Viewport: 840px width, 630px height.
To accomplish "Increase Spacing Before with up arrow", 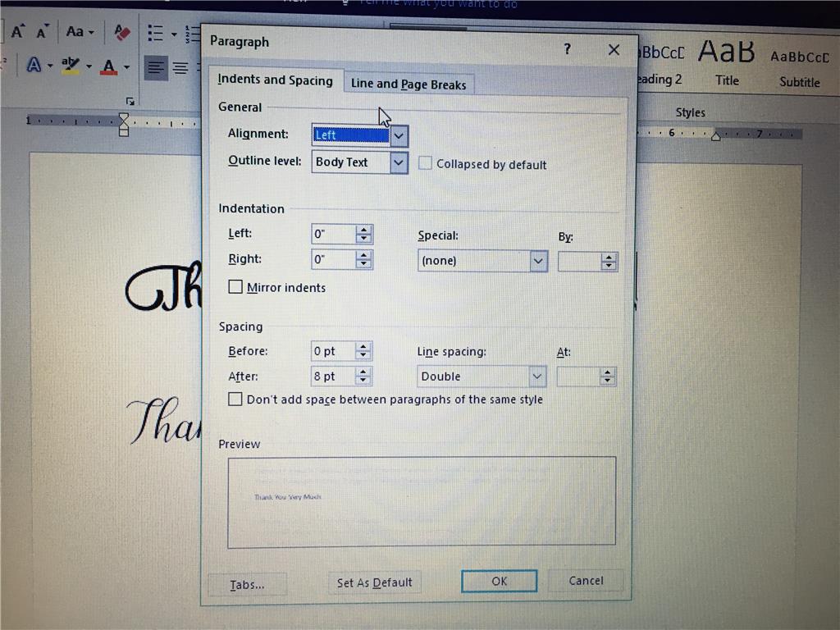I will click(x=363, y=347).
